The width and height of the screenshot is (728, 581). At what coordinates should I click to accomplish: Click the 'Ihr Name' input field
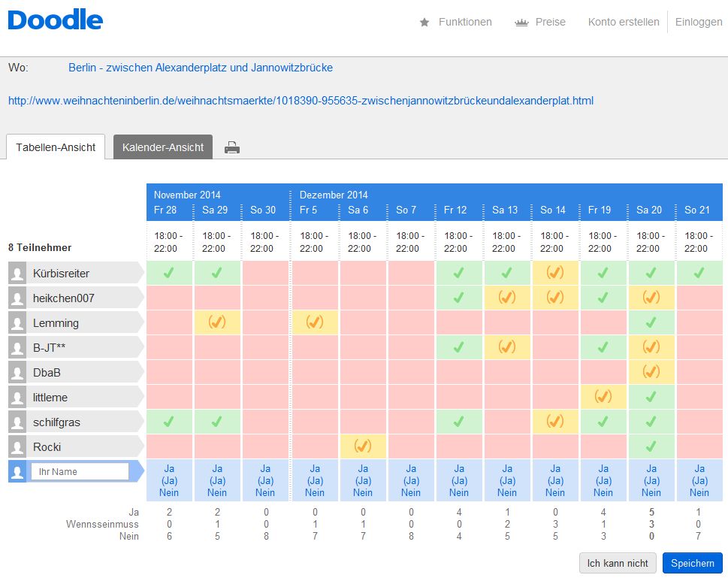[80, 472]
